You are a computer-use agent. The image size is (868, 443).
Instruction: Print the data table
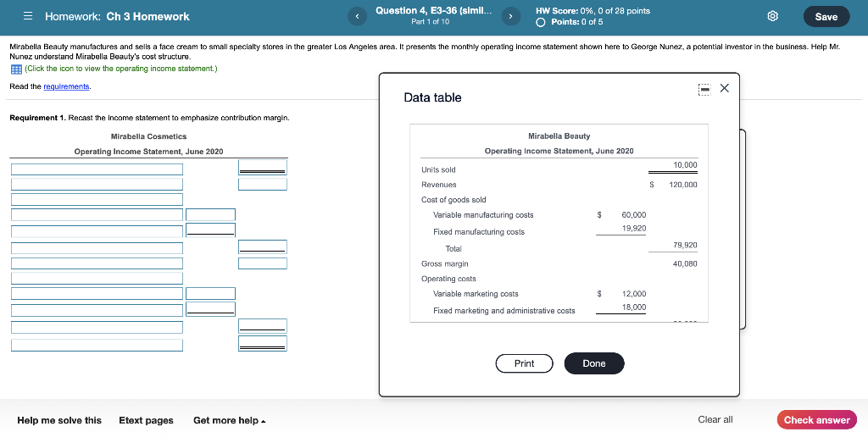[x=524, y=363]
